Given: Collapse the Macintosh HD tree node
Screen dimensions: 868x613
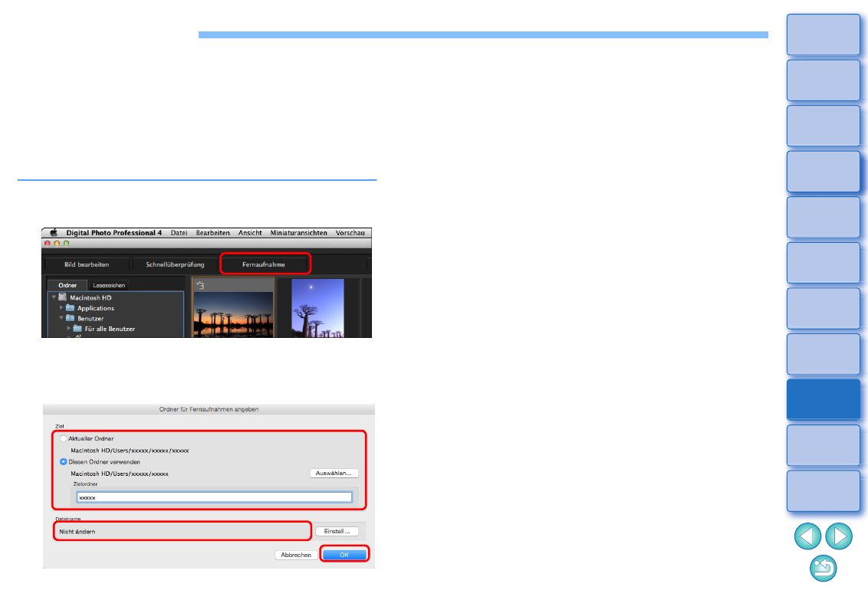Looking at the screenshot, I should tap(54, 297).
